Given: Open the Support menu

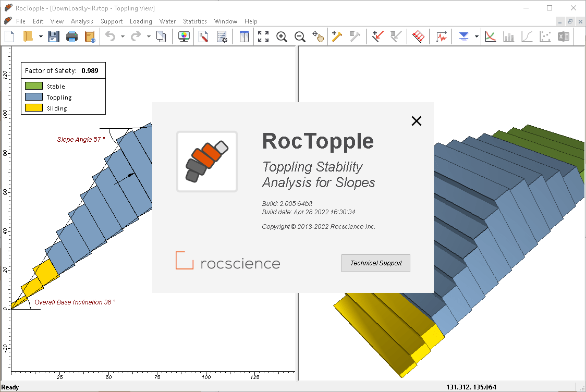Looking at the screenshot, I should click(112, 21).
